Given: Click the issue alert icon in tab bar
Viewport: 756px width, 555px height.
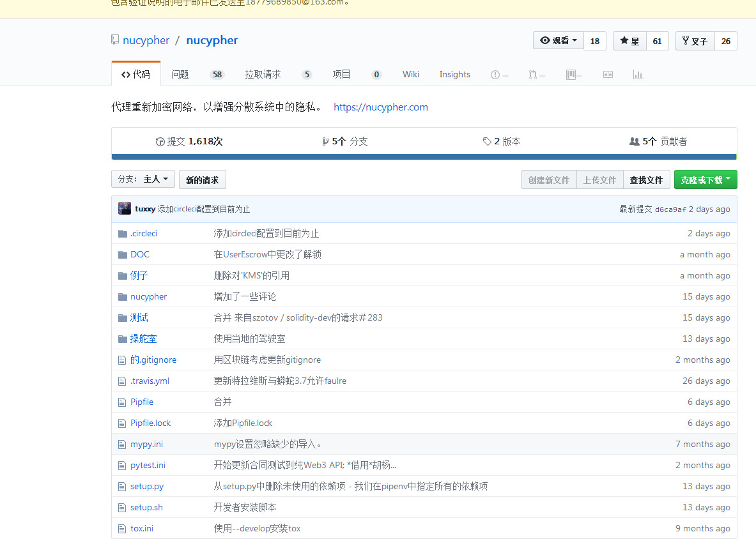Looking at the screenshot, I should point(495,75).
